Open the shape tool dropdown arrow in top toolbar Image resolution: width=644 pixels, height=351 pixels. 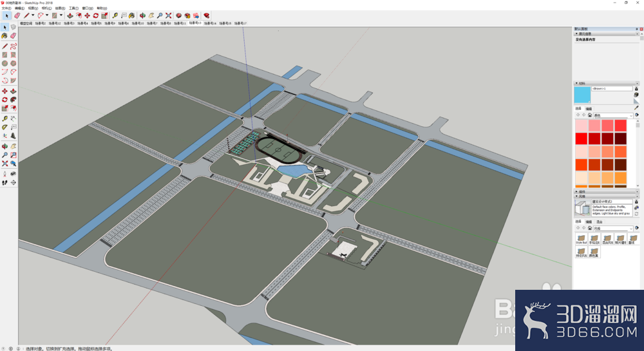point(61,15)
